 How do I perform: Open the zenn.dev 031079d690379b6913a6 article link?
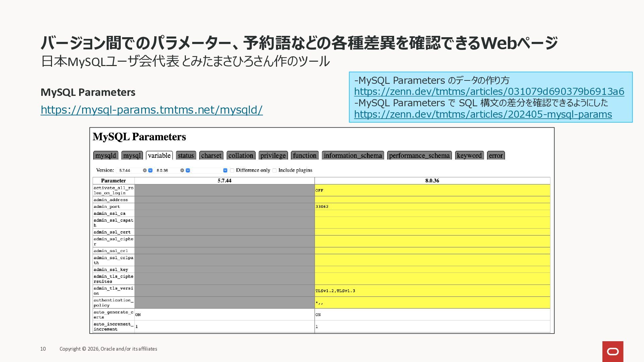(x=489, y=92)
